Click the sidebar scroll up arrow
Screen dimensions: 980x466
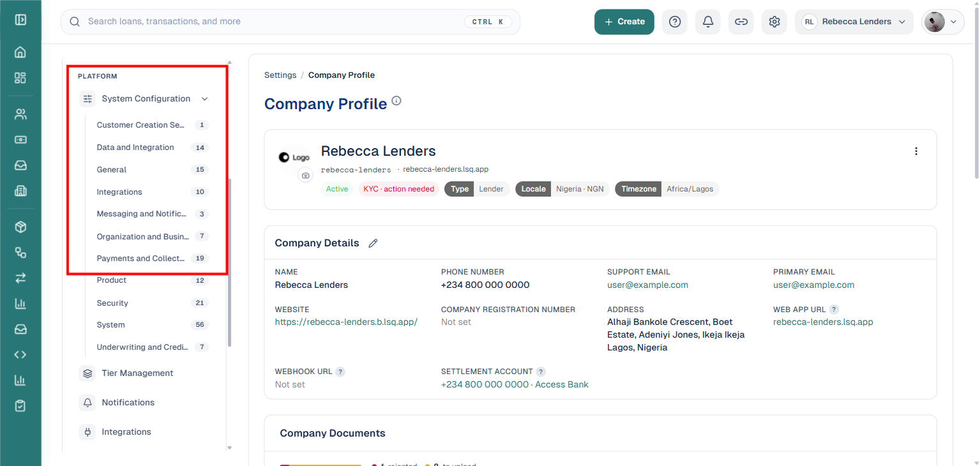[x=229, y=63]
